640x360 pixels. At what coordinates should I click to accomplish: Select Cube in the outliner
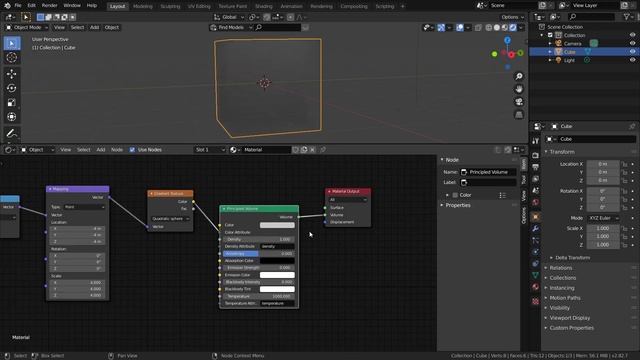569,52
